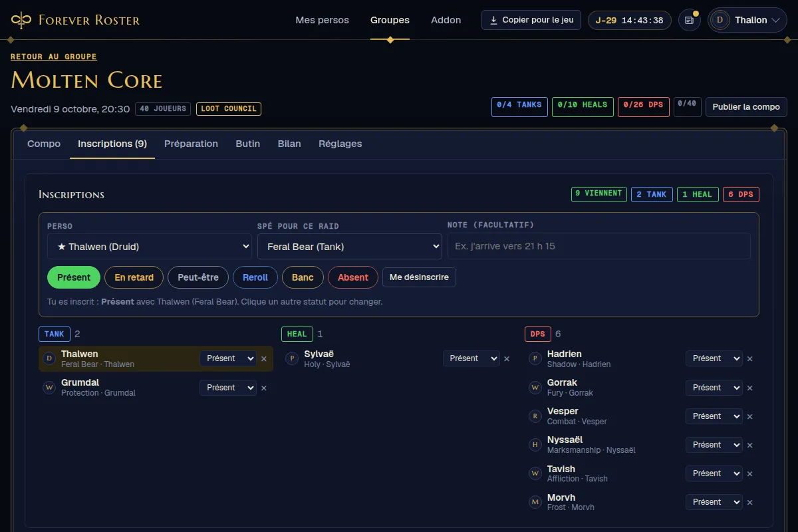798x532 pixels.
Task: Switch to the Butin tab
Action: [248, 144]
